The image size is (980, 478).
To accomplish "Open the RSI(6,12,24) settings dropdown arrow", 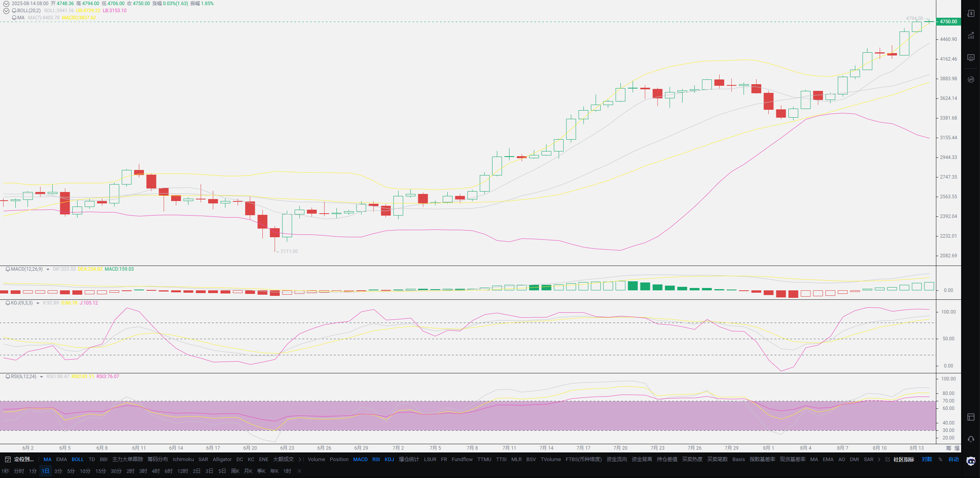I will pos(41,377).
